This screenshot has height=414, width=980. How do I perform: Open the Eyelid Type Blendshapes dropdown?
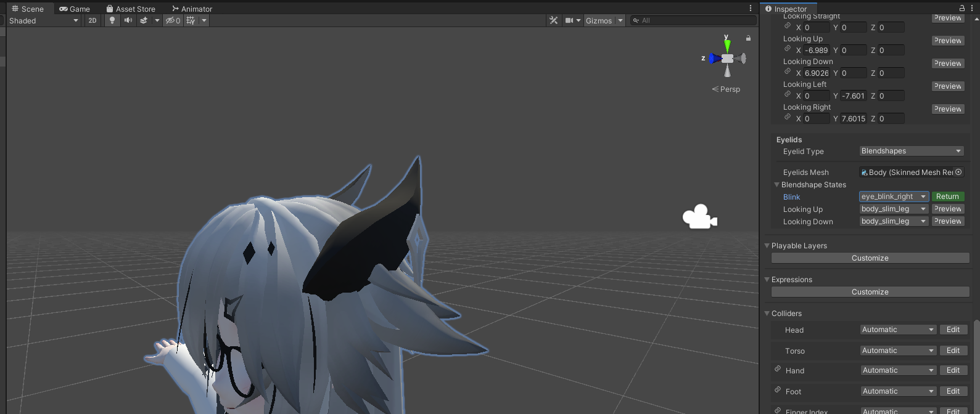(911, 151)
